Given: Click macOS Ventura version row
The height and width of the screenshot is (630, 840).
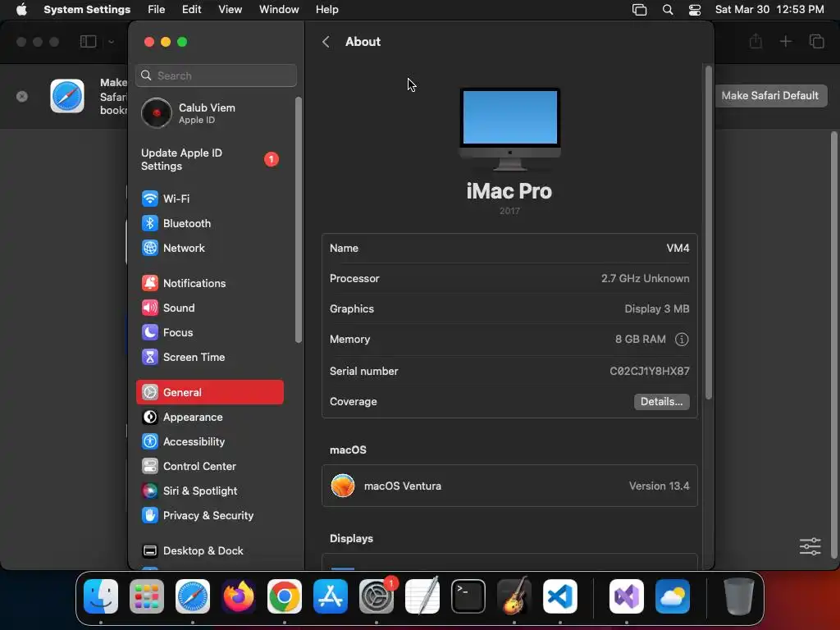Looking at the screenshot, I should (x=509, y=486).
